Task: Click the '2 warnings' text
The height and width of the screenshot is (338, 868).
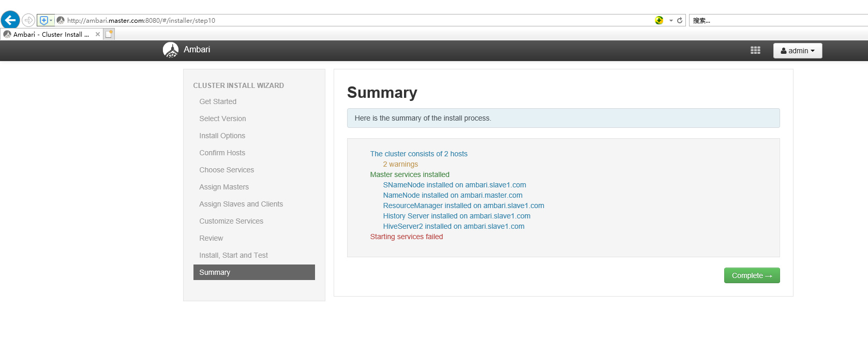Action: 400,164
